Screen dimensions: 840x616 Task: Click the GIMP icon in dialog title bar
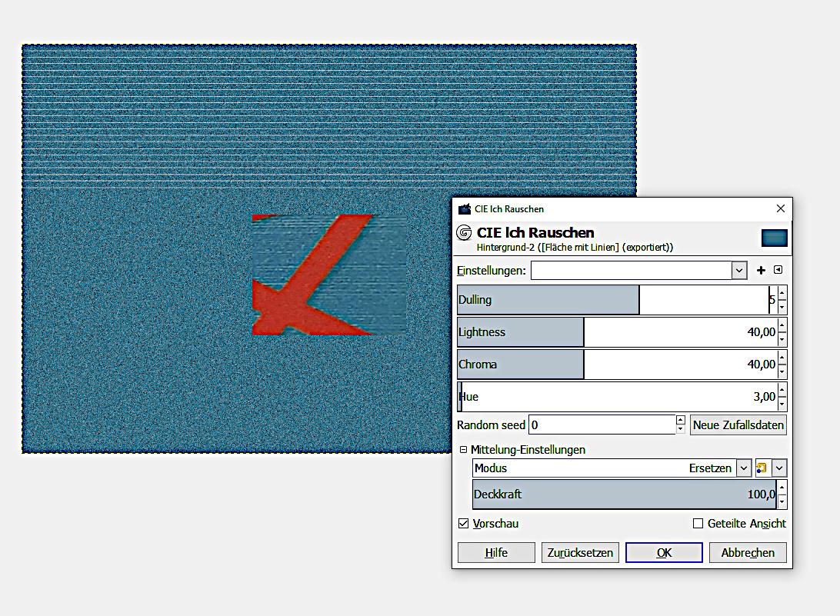[x=464, y=209]
